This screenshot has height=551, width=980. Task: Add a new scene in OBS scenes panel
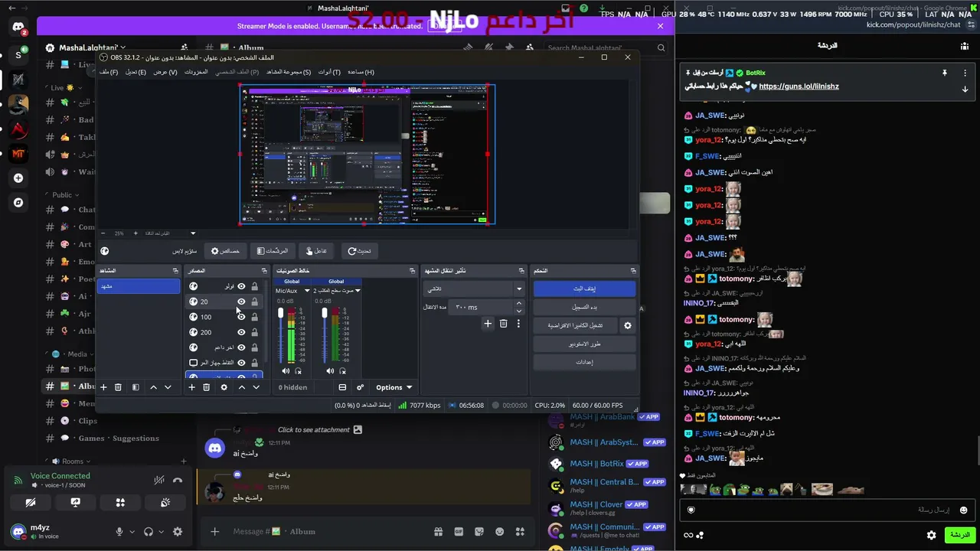(x=103, y=387)
